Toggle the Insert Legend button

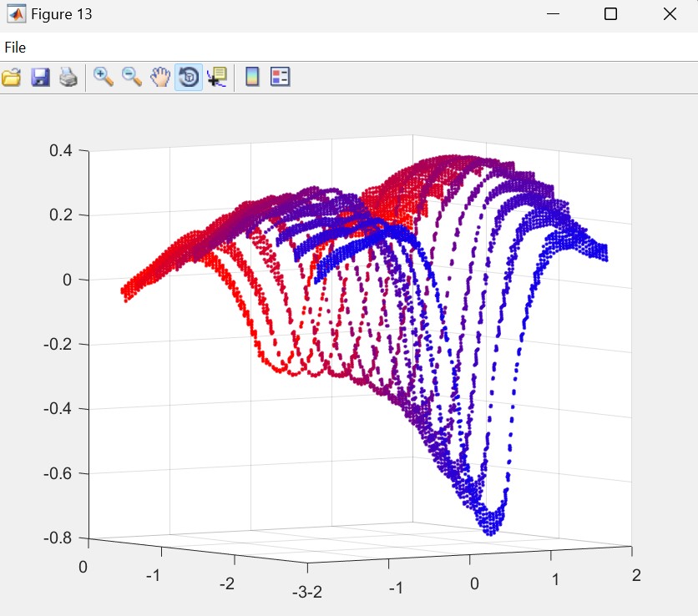(280, 78)
